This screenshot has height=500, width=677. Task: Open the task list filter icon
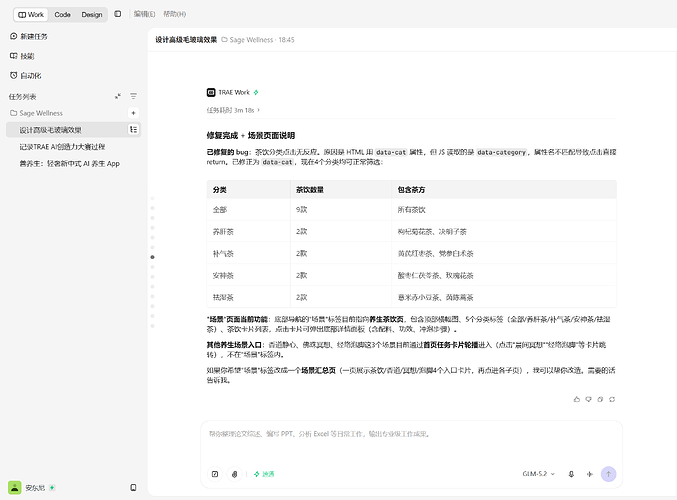133,96
